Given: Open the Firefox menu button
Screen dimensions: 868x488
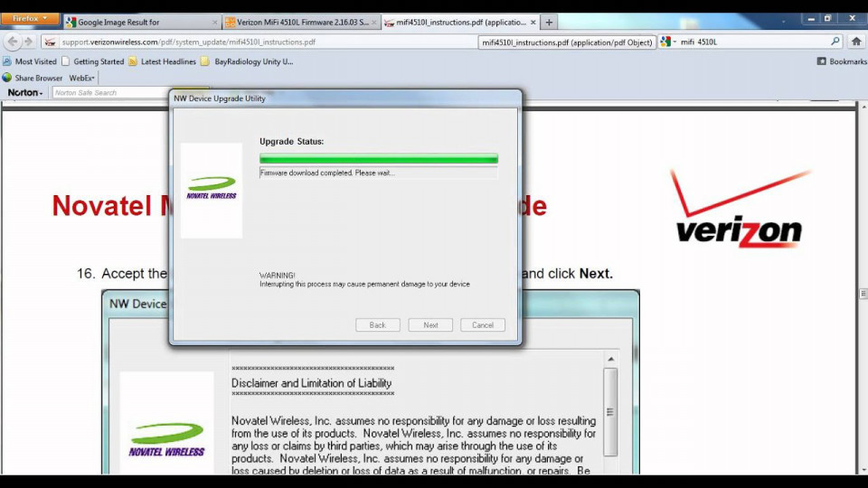Looking at the screenshot, I should [x=29, y=19].
